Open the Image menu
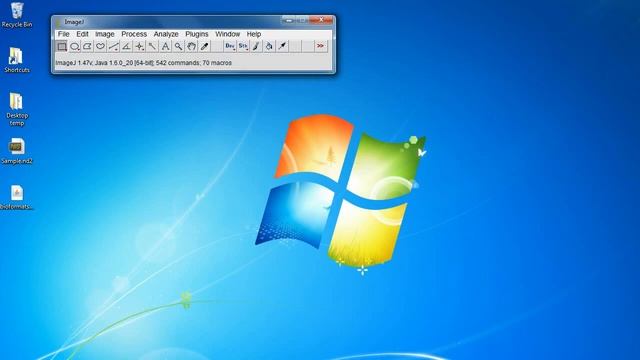Viewport: 640px width, 360px height. pos(105,34)
